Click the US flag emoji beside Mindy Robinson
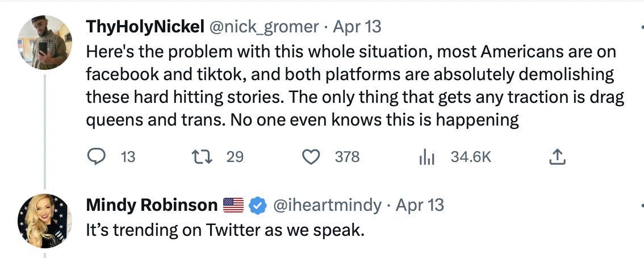This screenshot has width=644, height=258. (233, 205)
